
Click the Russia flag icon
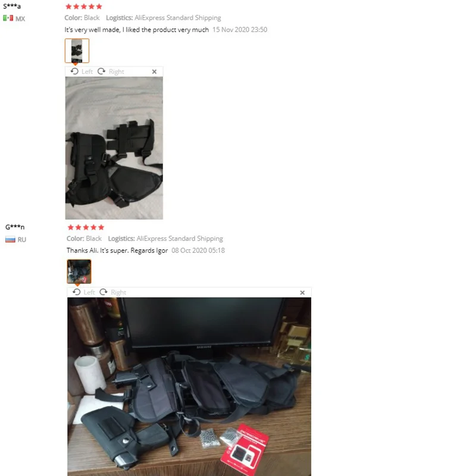click(10, 240)
